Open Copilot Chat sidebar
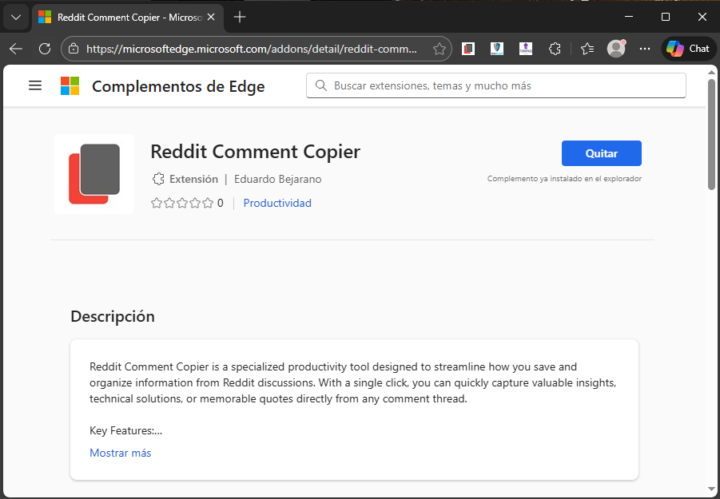 tap(688, 49)
